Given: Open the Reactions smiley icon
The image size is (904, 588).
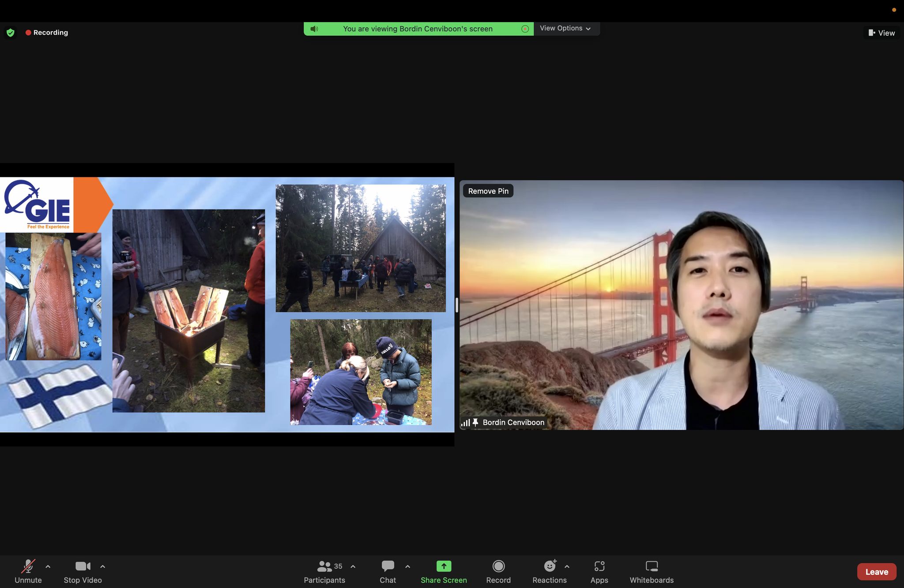Looking at the screenshot, I should coord(549,566).
